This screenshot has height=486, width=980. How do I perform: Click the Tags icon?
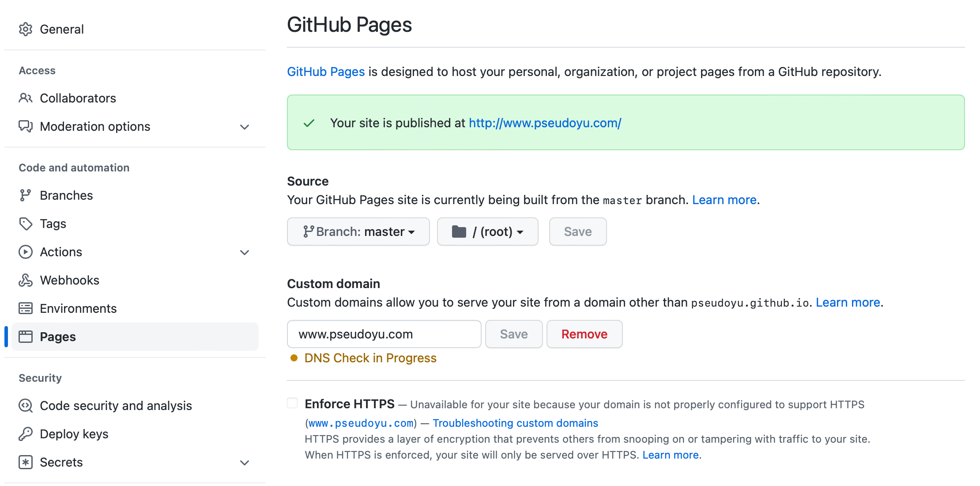(x=26, y=224)
